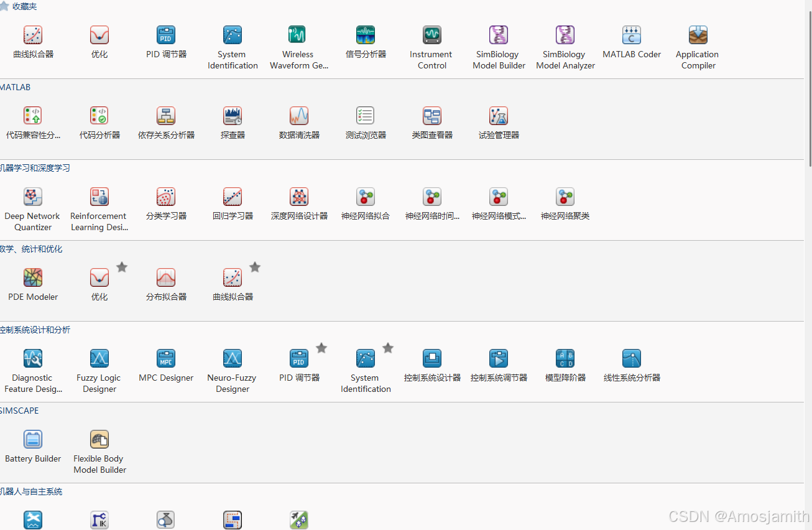Launch Fuzzy Logic Designer

(99, 371)
